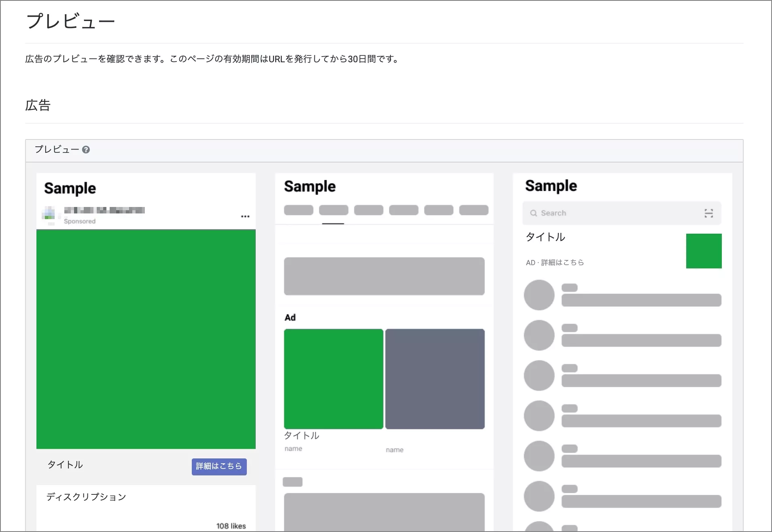Viewport: 772px width, 532px height.
Task: Click the dark gray ad thumbnail
Action: point(435,379)
